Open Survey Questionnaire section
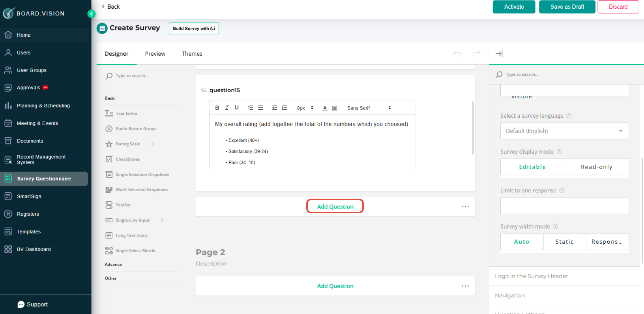644x314 pixels. click(44, 179)
